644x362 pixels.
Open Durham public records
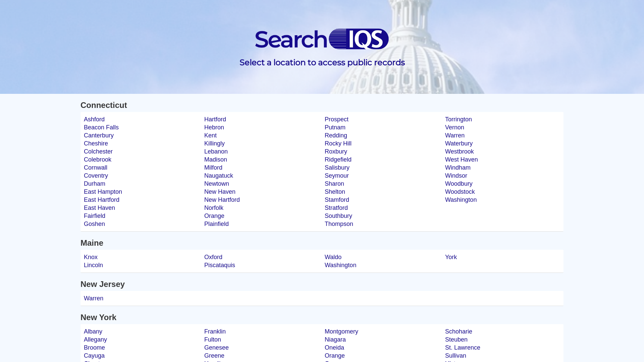click(95, 184)
